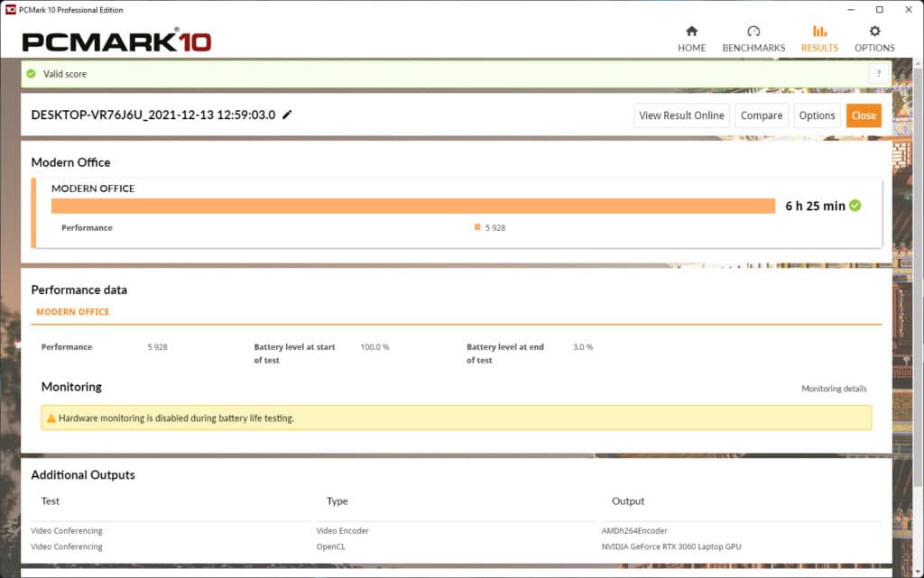Screen dimensions: 924x578
Task: Open the BENCHMARKS gauge icon
Action: point(753,32)
